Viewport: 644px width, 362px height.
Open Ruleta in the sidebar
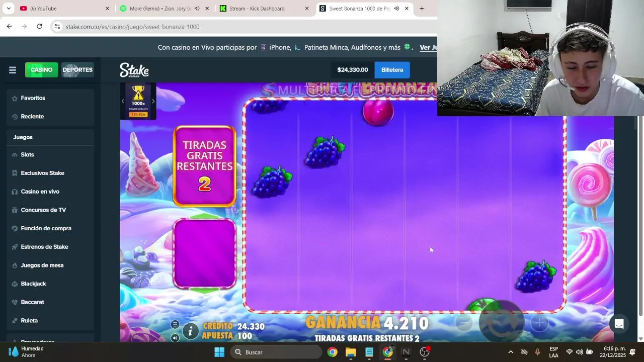(x=50, y=320)
